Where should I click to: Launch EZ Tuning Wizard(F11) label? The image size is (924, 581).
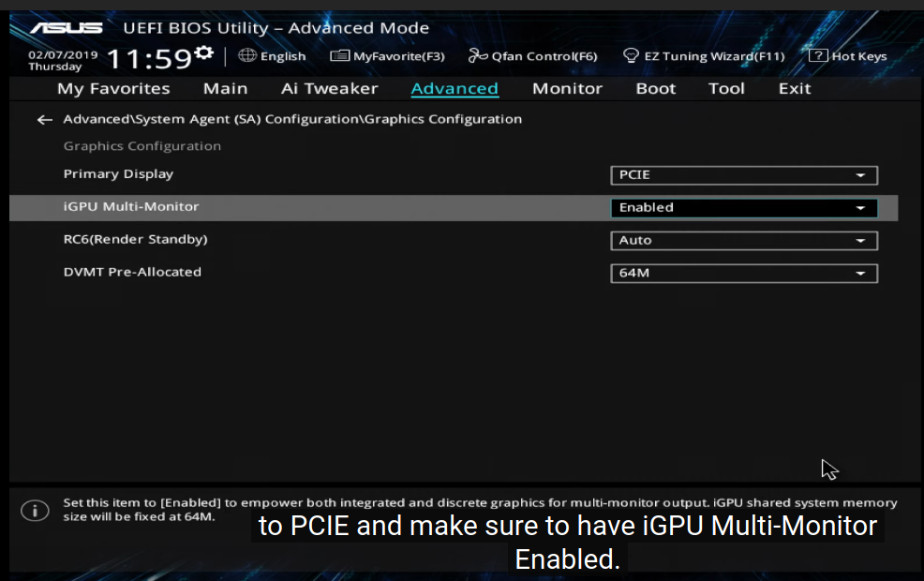pos(714,56)
